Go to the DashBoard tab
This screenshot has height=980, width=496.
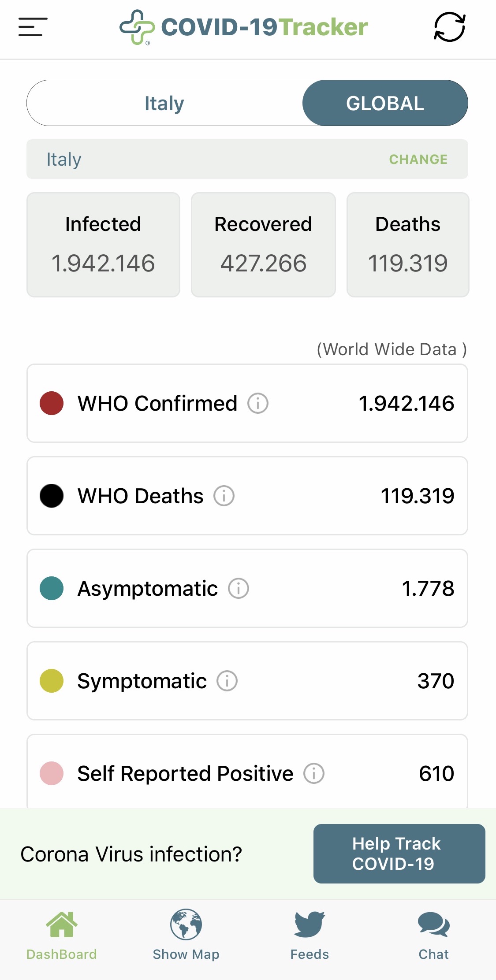pyautogui.click(x=62, y=934)
